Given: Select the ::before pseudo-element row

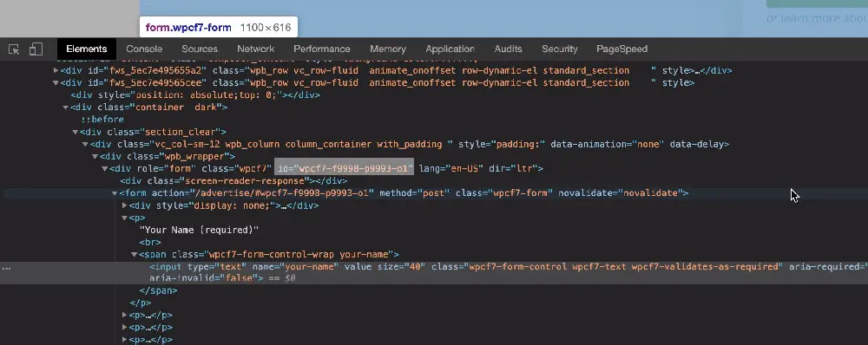Looking at the screenshot, I should [x=102, y=120].
